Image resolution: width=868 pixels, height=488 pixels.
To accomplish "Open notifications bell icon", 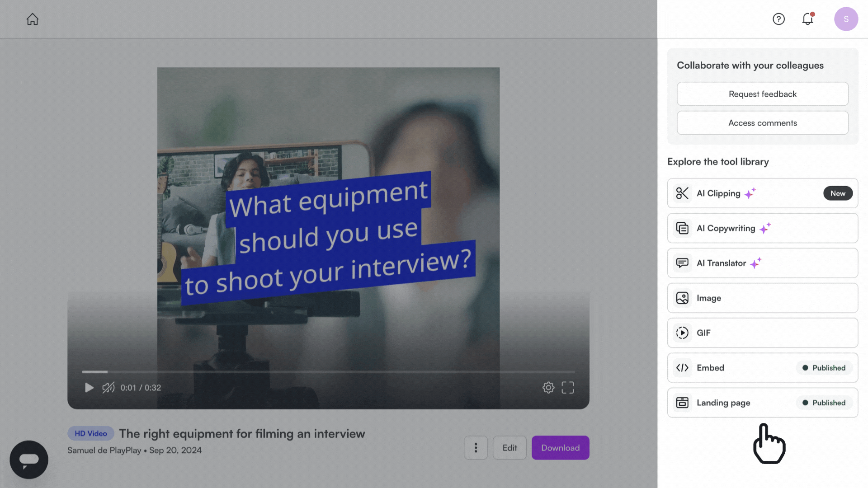I will 807,19.
